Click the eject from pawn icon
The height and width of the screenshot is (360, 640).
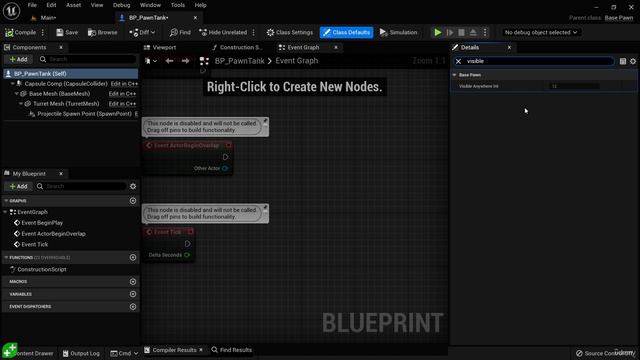tap(473, 32)
